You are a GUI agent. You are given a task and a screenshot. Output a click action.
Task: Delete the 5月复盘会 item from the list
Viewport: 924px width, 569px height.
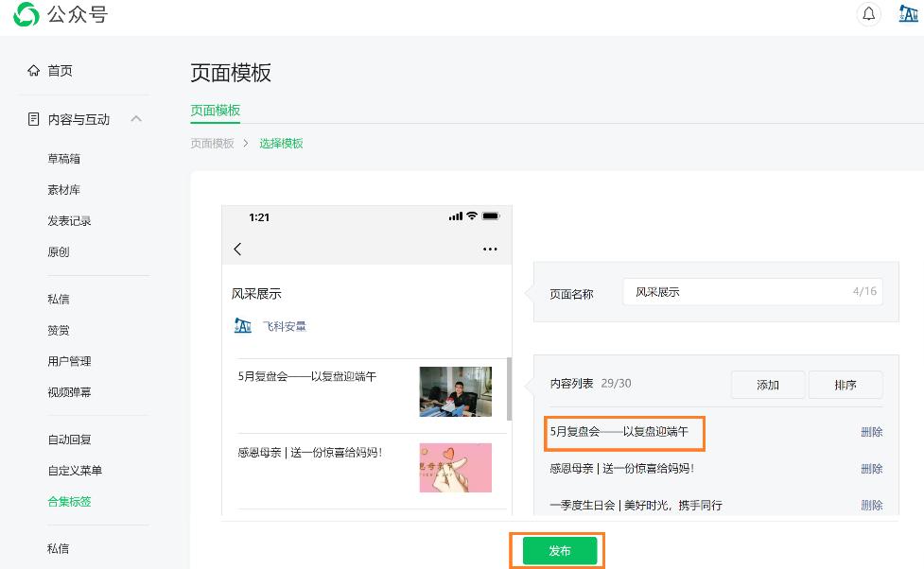(871, 432)
